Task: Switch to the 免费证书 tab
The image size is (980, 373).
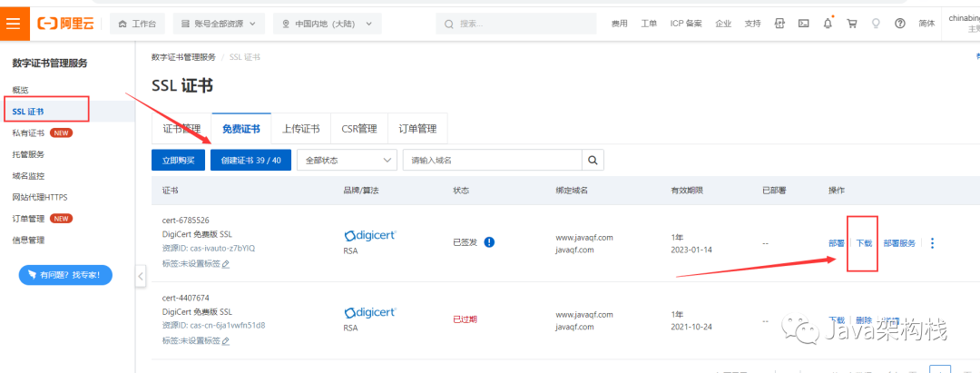Action: (241, 130)
